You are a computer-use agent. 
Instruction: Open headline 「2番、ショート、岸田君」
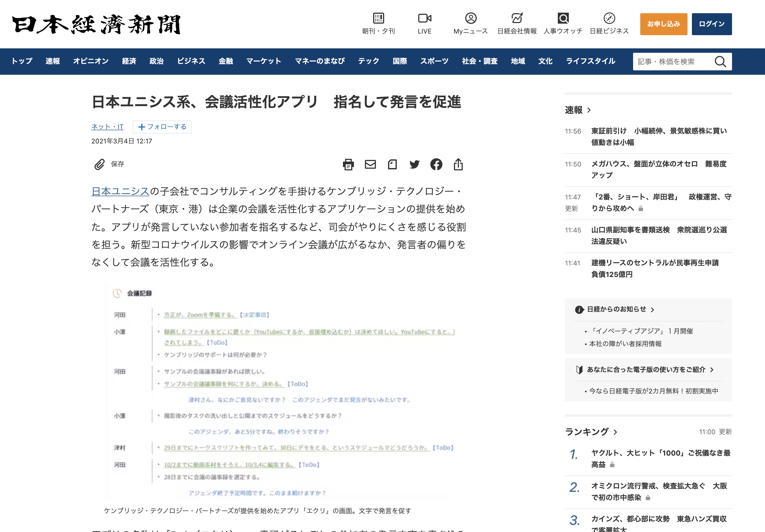click(661, 203)
